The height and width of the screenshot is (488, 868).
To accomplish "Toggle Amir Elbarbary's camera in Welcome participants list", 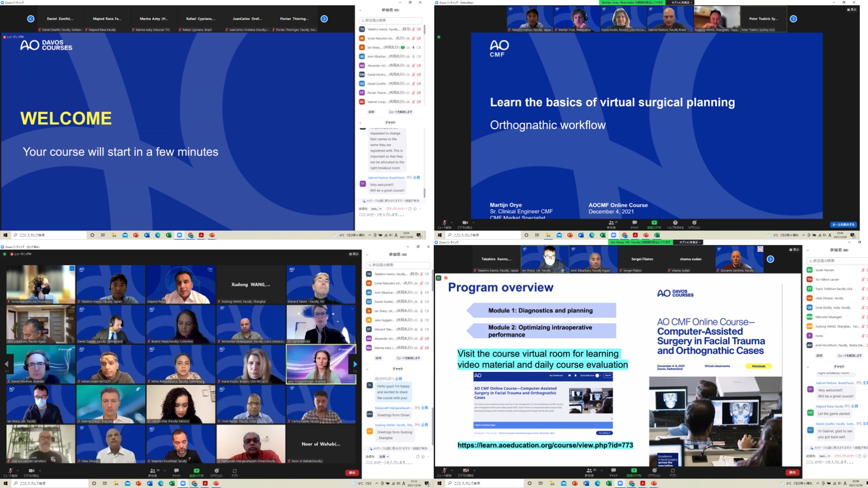I will coord(419,57).
